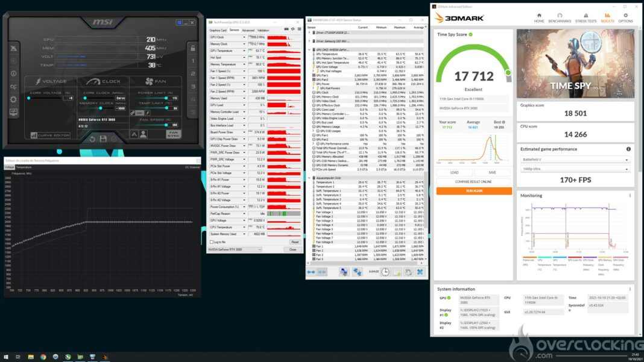The image size is (644, 362).
Task: Click the Memory Clock offset value field
Action: point(121,108)
